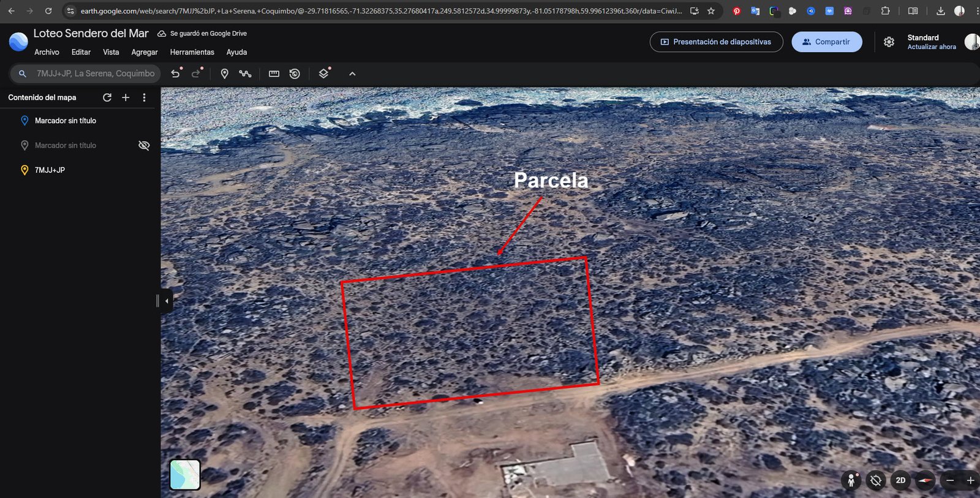Open the Herramientas menu

192,52
